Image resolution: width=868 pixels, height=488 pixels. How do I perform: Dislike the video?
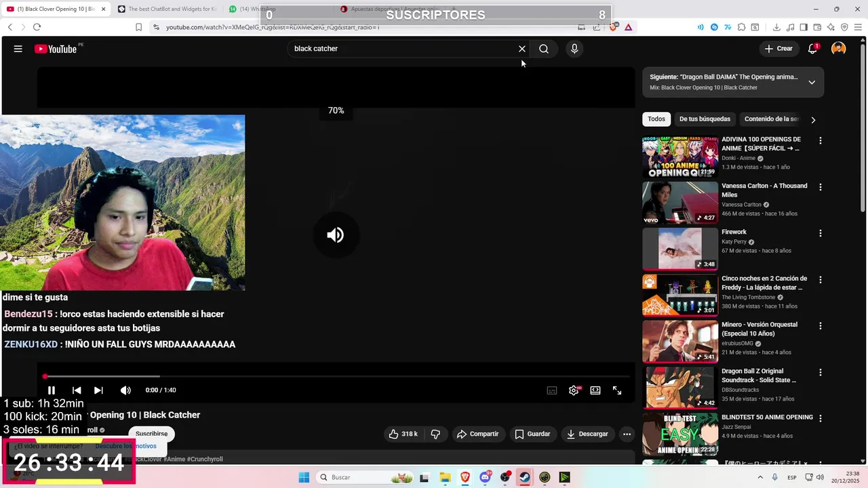click(x=436, y=434)
